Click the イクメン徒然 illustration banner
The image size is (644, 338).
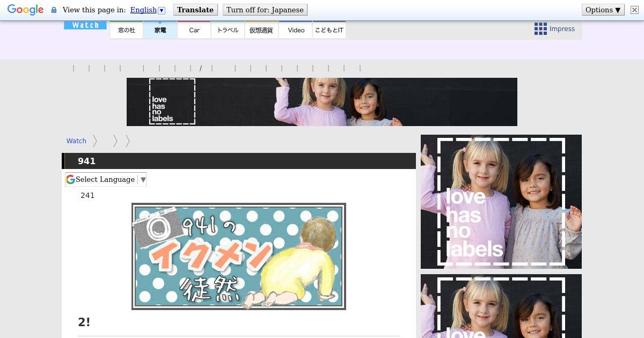tap(239, 256)
